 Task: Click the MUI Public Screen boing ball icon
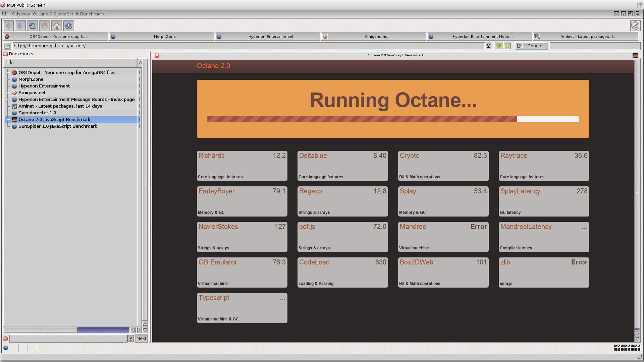click(x=3, y=5)
